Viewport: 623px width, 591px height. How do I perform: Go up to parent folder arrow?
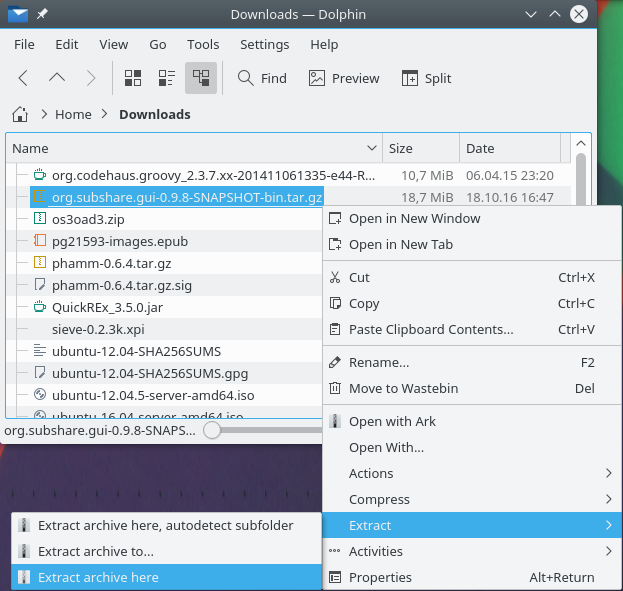pos(57,78)
